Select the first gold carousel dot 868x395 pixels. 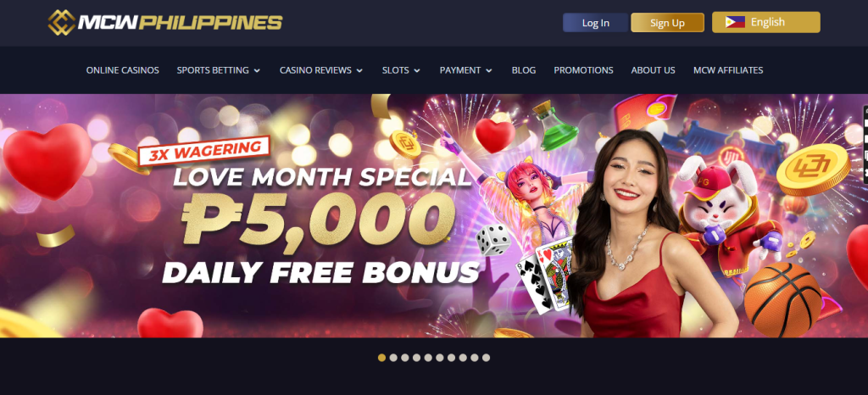pyautogui.click(x=382, y=358)
